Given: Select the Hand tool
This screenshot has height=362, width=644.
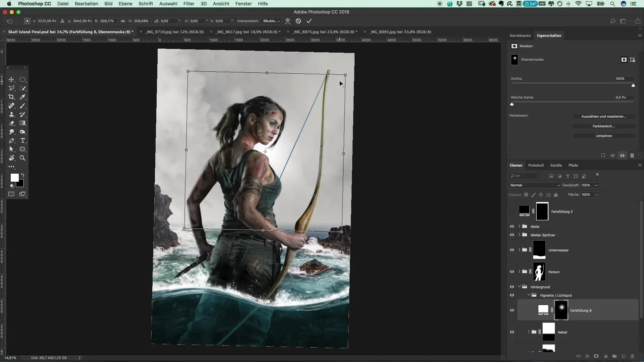Looking at the screenshot, I should 11,158.
